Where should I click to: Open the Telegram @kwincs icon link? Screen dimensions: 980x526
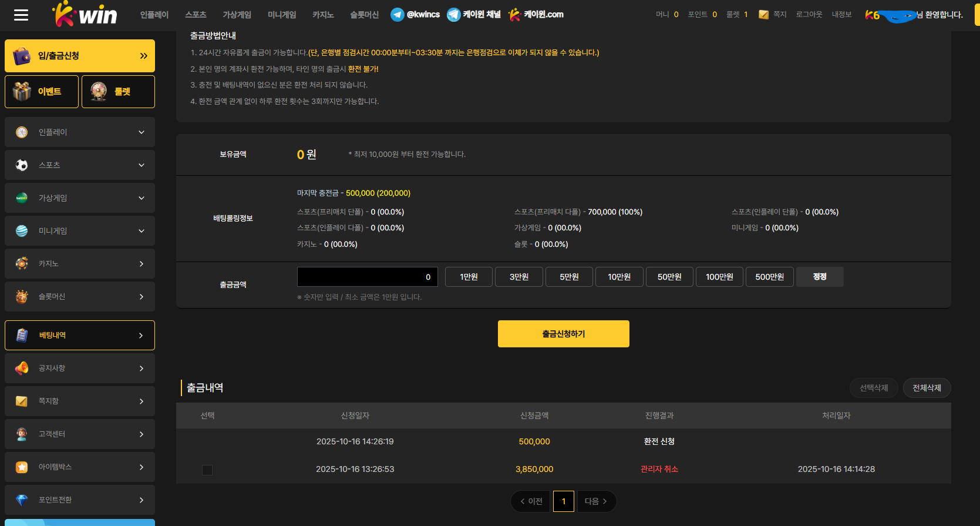pos(398,15)
